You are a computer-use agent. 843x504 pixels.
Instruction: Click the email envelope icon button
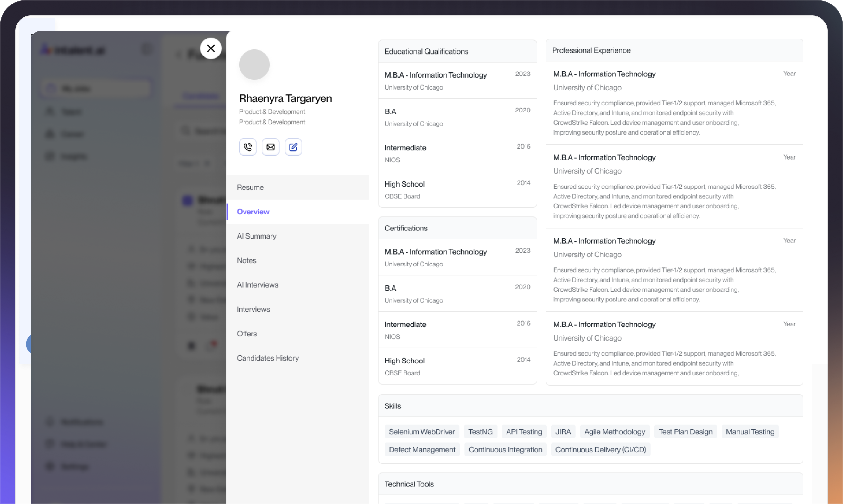(x=271, y=147)
